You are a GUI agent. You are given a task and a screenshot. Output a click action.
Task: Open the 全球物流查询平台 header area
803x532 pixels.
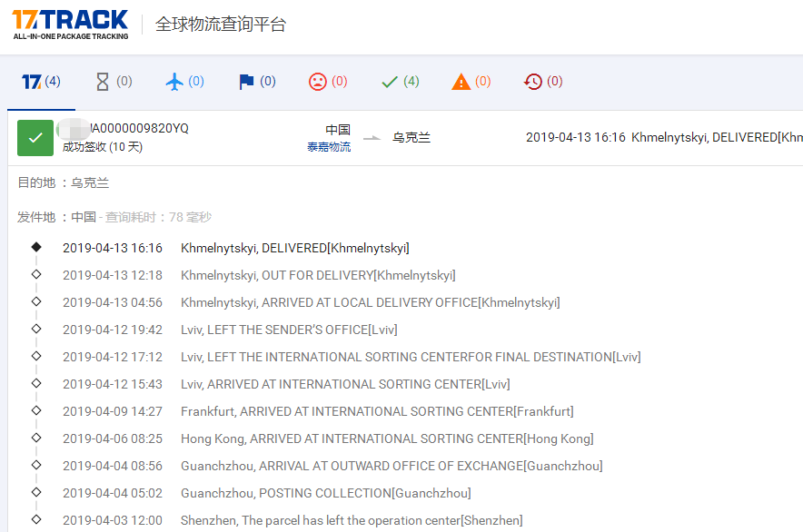[222, 25]
